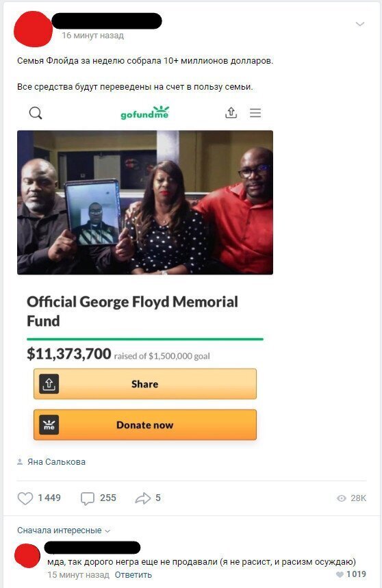Click the gofundme search magnifier icon

coord(36,113)
